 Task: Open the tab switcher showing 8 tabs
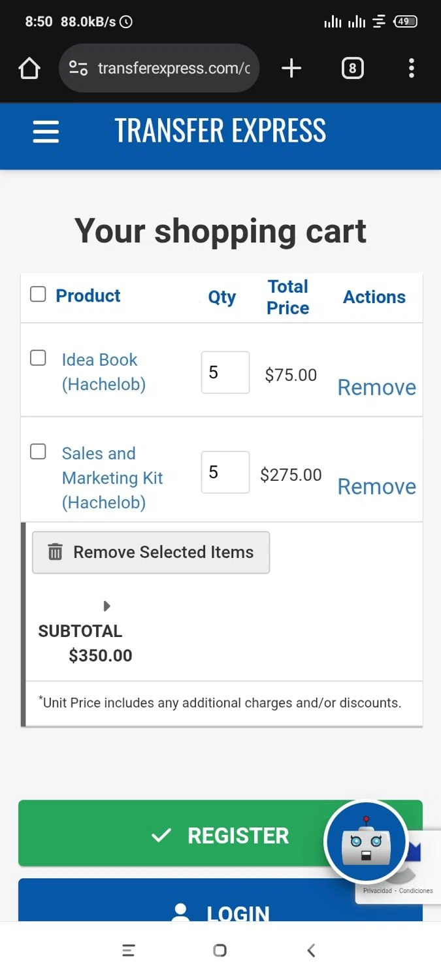click(x=352, y=68)
